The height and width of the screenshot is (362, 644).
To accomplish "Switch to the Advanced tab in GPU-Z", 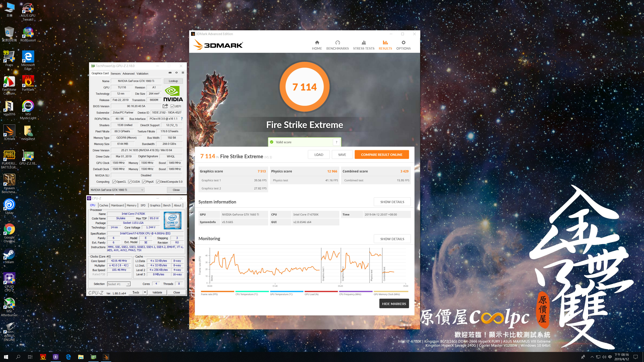I will 128,73.
